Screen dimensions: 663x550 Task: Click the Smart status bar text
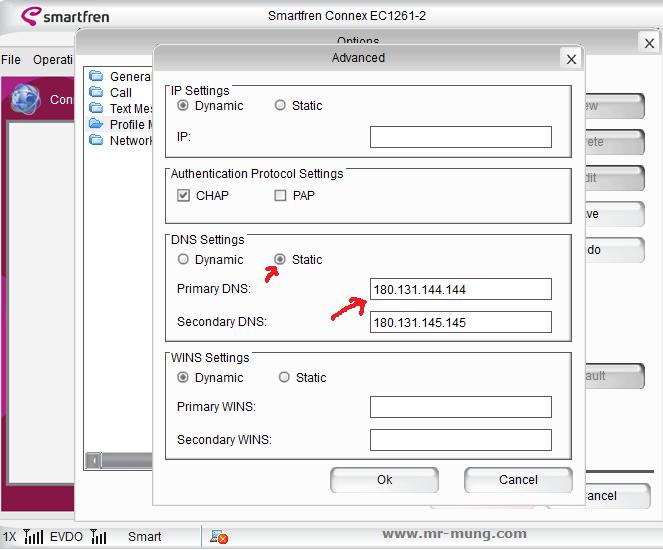(x=145, y=536)
